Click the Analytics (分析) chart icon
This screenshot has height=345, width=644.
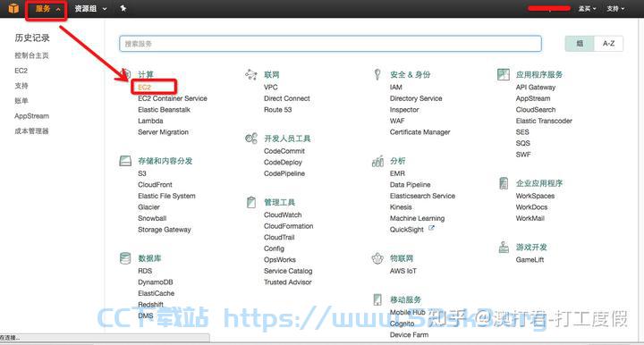pos(377,161)
